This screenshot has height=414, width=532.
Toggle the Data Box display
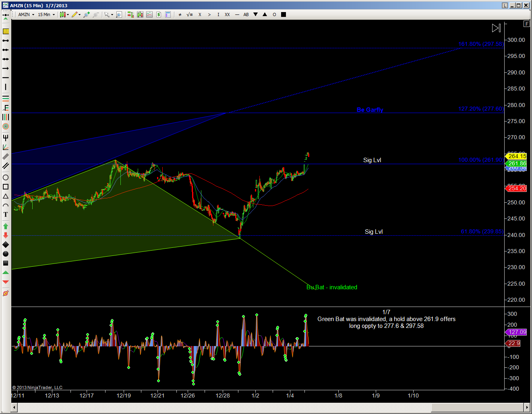[168, 14]
